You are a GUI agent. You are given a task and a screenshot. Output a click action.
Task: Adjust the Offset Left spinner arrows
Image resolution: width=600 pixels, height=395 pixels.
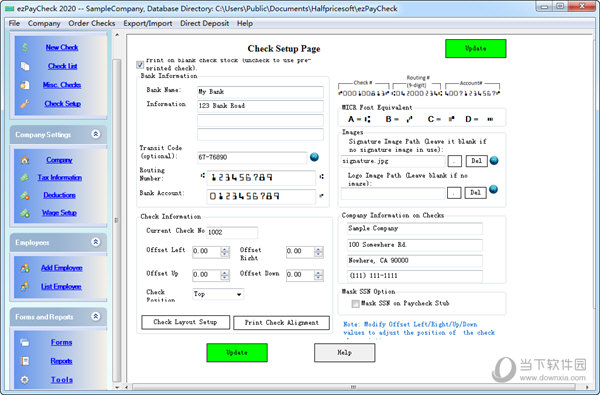coord(225,251)
